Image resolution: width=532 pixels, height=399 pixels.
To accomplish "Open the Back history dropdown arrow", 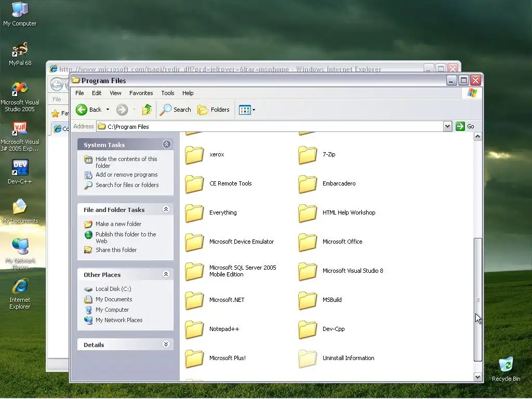I will pyautogui.click(x=108, y=110).
